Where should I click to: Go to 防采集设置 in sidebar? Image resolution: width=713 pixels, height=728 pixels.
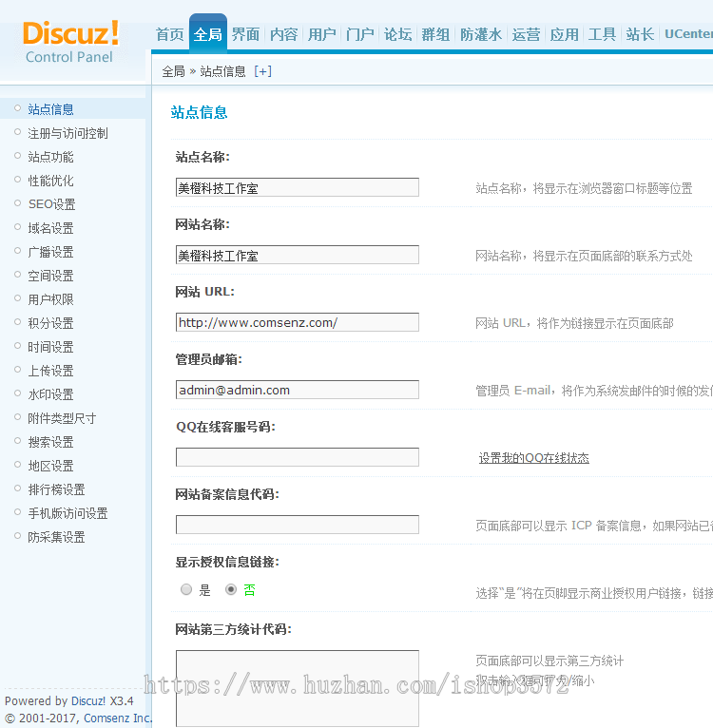click(x=56, y=537)
